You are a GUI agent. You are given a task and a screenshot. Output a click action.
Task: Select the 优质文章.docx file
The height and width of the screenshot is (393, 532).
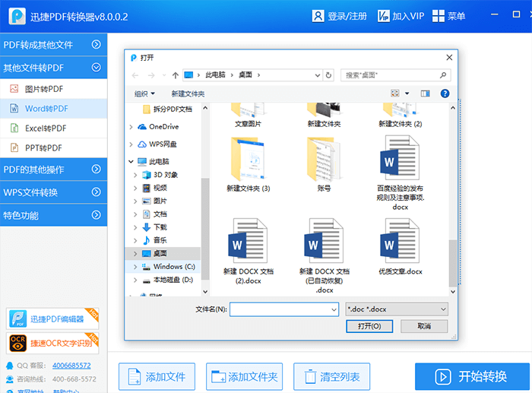pyautogui.click(x=401, y=246)
